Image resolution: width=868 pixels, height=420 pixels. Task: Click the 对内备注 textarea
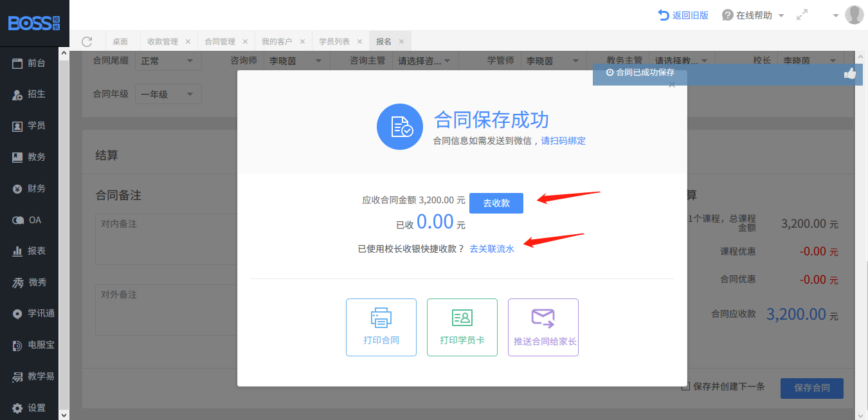point(167,240)
